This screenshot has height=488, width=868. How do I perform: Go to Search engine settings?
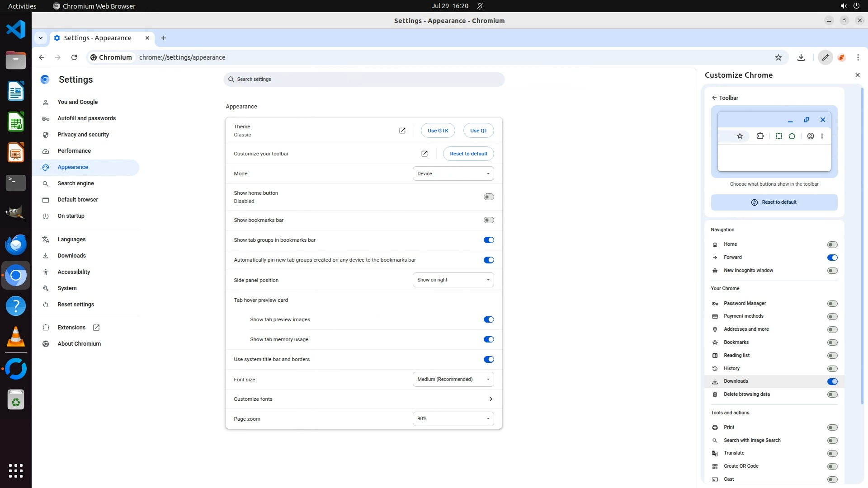75,183
